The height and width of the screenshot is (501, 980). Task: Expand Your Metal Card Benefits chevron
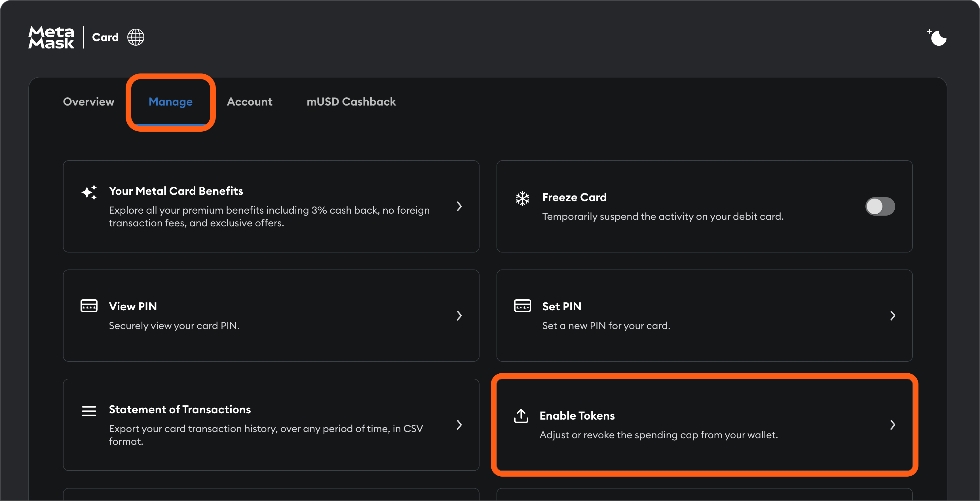(x=459, y=206)
